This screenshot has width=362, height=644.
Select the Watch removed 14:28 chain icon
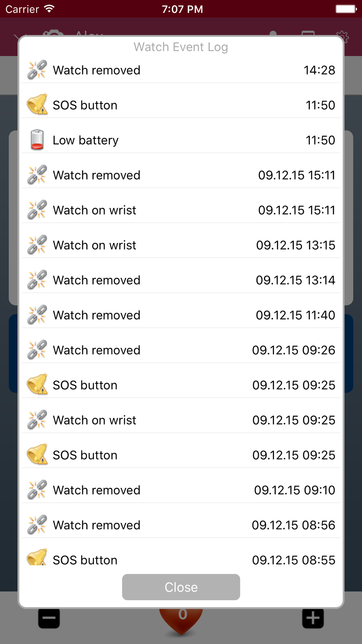click(x=37, y=70)
